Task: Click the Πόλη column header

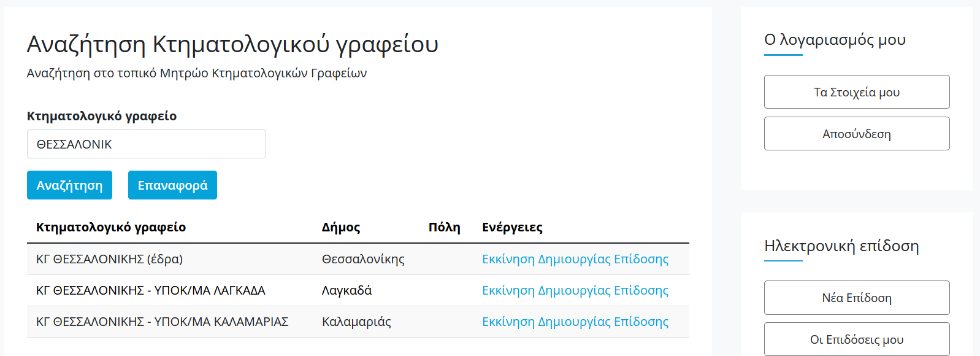Action: pyautogui.click(x=444, y=227)
